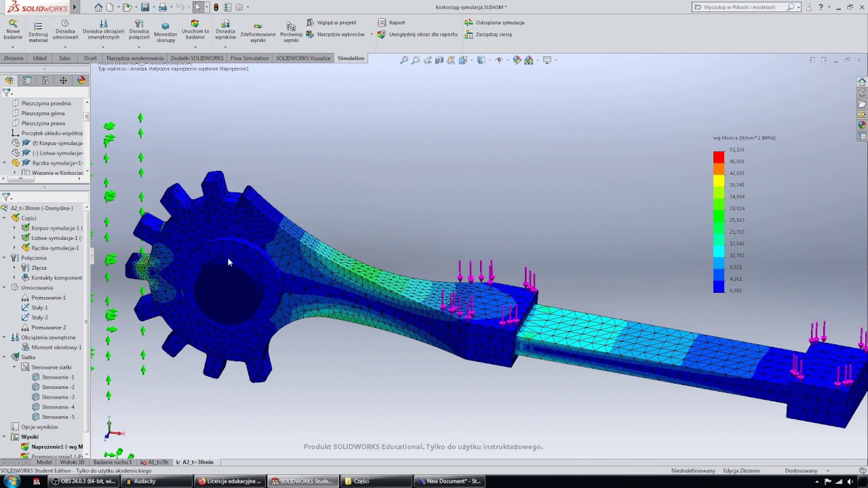868x488 pixels.
Task: Switch to the Złożenie tab
Action: point(14,58)
